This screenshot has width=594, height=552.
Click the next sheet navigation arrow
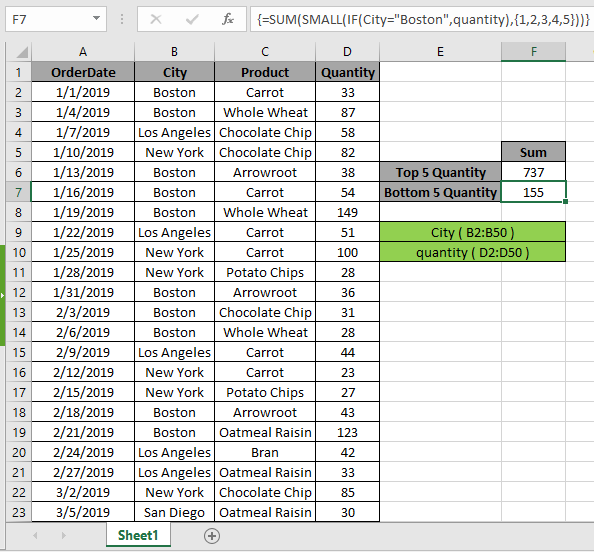pyautogui.click(x=64, y=535)
